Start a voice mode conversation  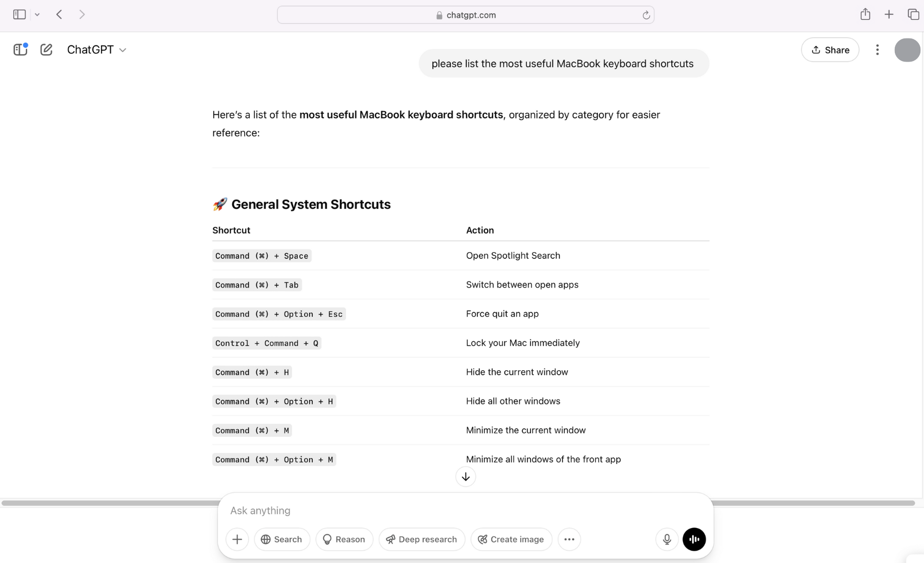[x=694, y=539]
